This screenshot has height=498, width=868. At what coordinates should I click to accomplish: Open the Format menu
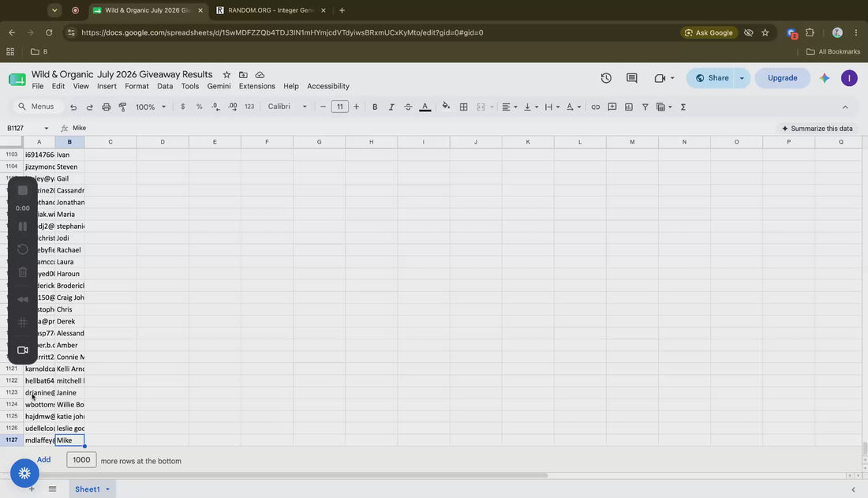click(x=137, y=86)
